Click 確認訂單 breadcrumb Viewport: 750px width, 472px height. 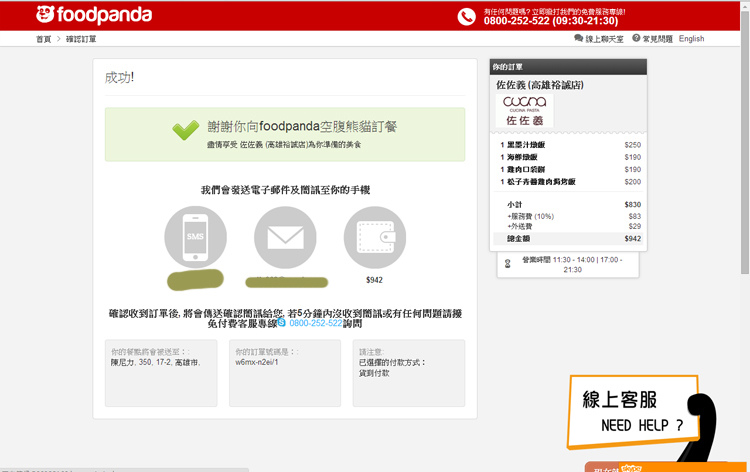tap(81, 39)
